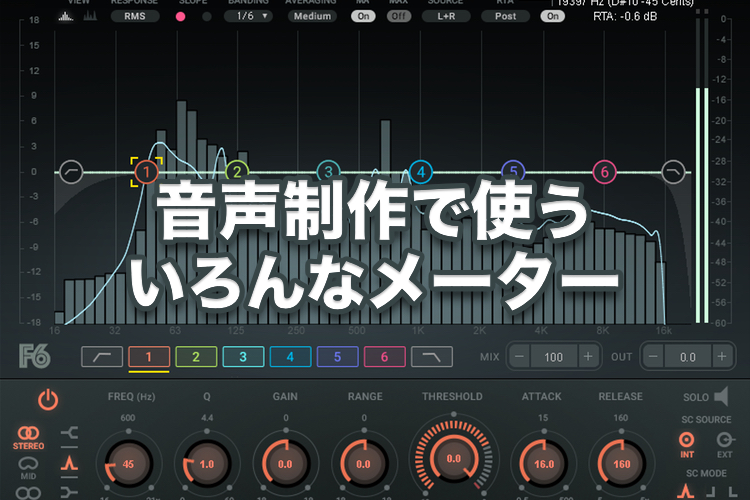Select the pink slope option dot
The image size is (750, 500).
coord(180,17)
